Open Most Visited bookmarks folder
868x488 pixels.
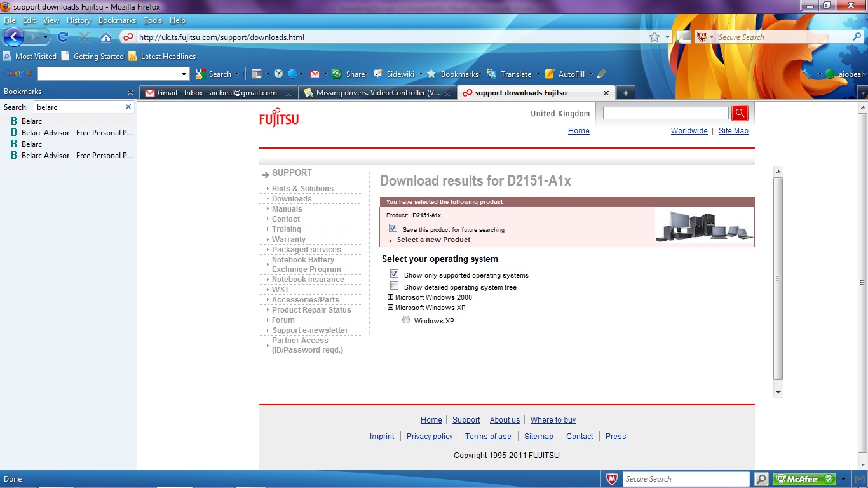(x=30, y=56)
